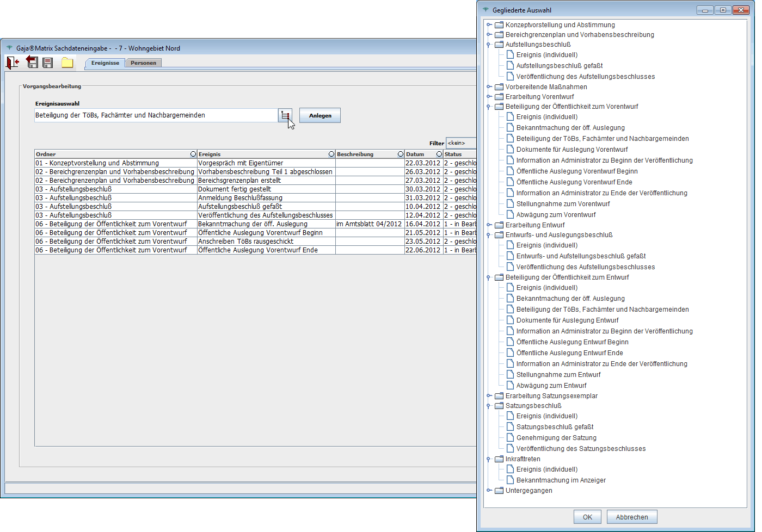The height and width of the screenshot is (532, 762).
Task: Click the Untergegangen folder icon
Action: pyautogui.click(x=499, y=491)
